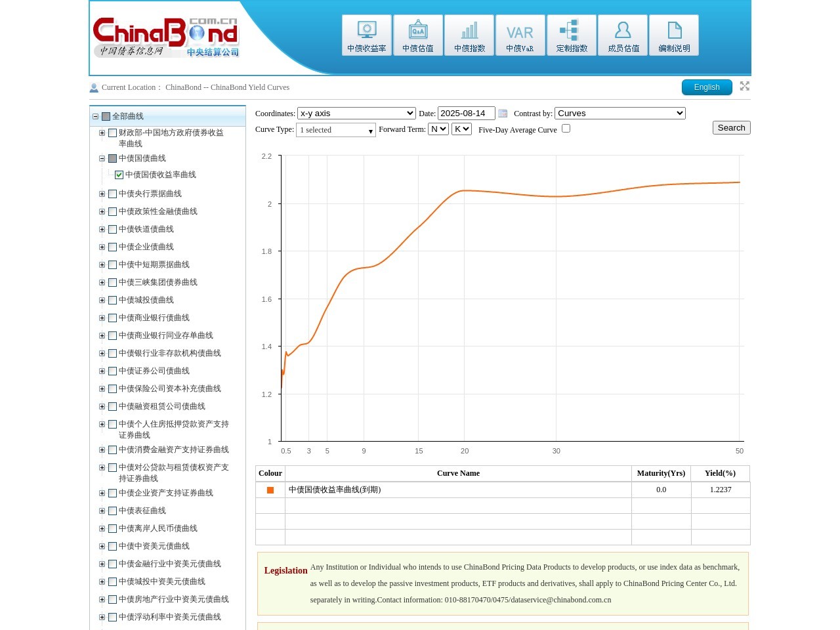840x630 pixels.
Task: Open the Coordinates x-y axis dropdown
Action: click(x=356, y=114)
